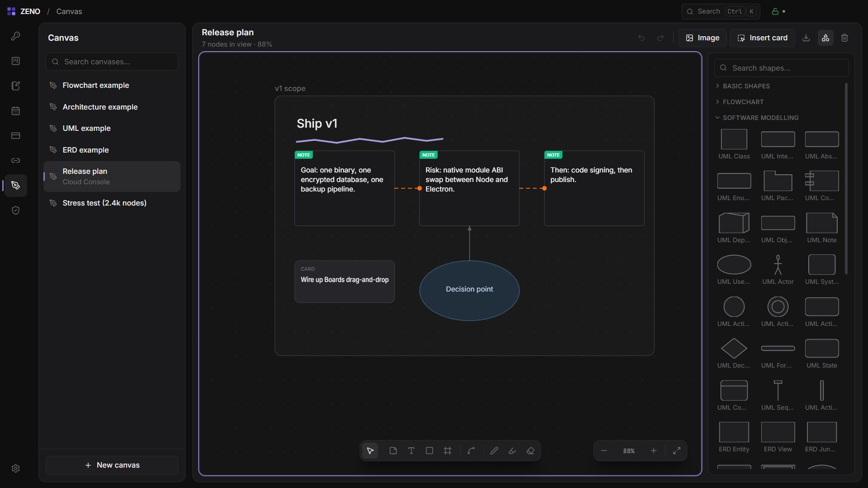
Task: Zoom out with the minus button
Action: click(604, 451)
